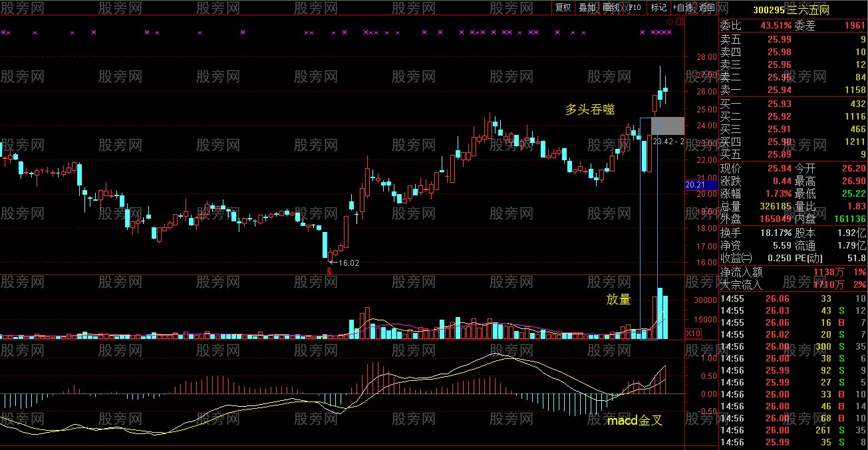
Task: Click the 涨幅 1.73% value
Action: [x=778, y=193]
